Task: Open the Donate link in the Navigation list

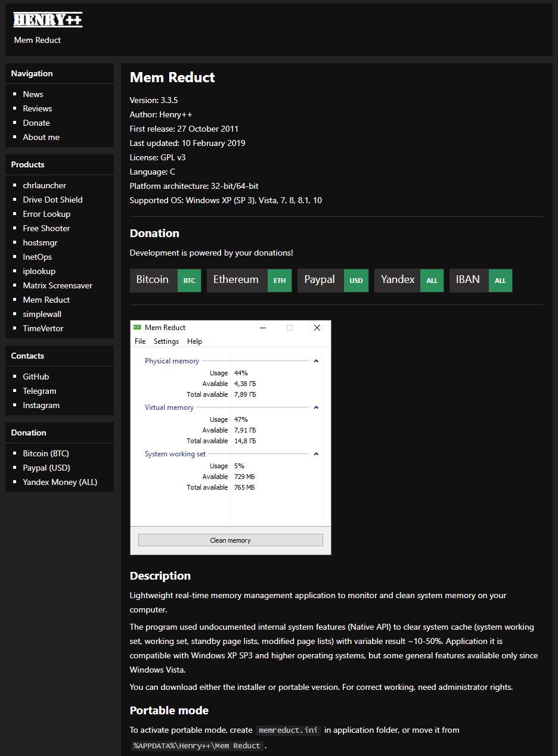Action: coord(36,123)
